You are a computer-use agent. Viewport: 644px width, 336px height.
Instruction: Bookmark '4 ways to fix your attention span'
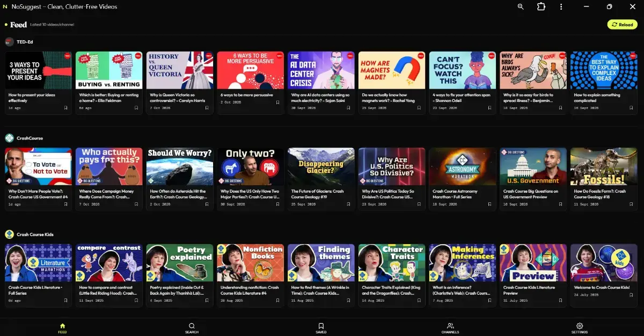coord(490,108)
